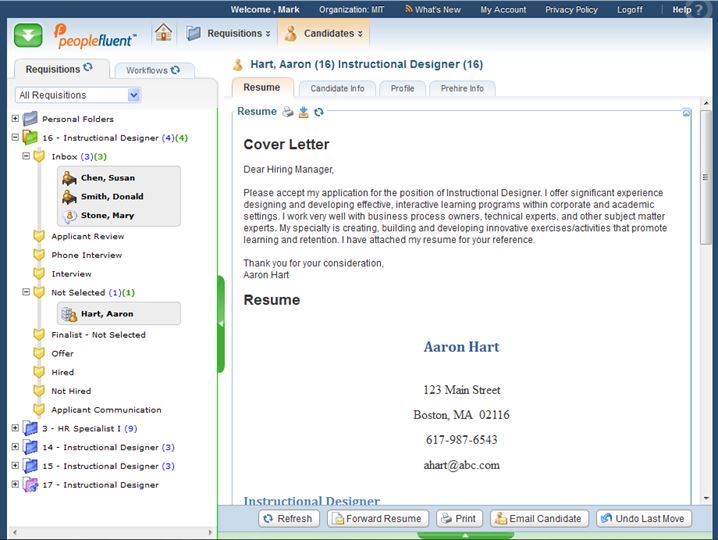The image size is (718, 540).
Task: Click refresh icon next to Resume heading
Action: point(319,112)
